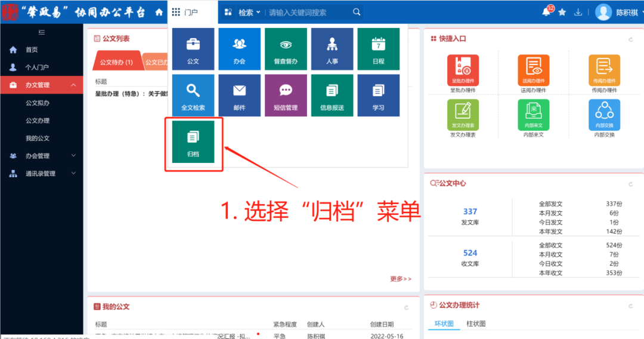Click the download icon in header
Image resolution: width=644 pixels, height=339 pixels.
(x=578, y=13)
